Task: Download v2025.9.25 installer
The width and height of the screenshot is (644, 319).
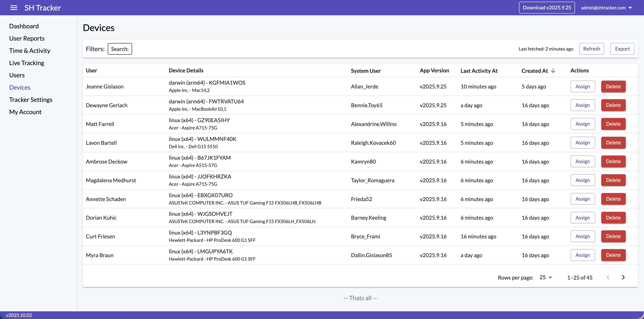Action: pyautogui.click(x=546, y=8)
